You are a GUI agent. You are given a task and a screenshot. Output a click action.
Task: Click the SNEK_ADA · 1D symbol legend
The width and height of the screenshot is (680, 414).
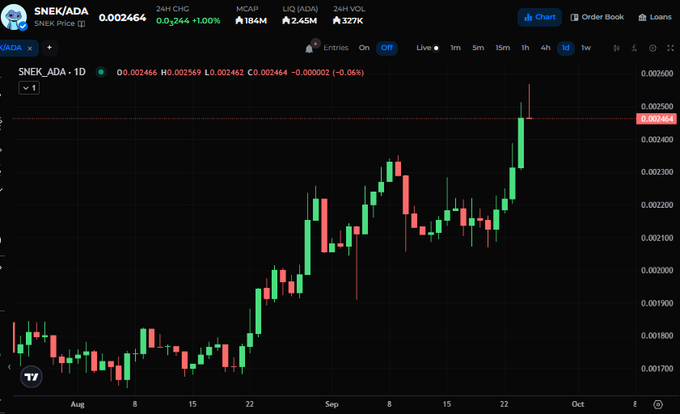point(52,72)
